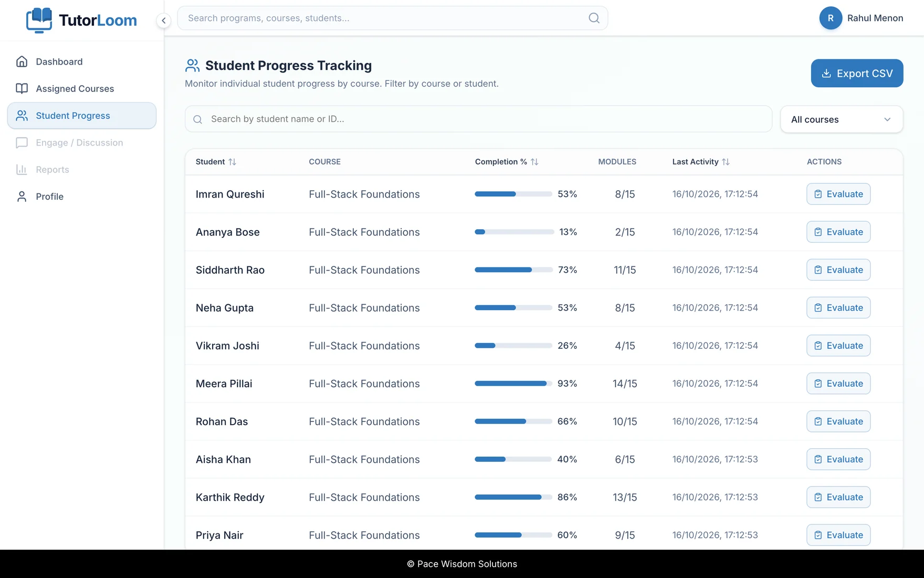Click clipboard icon in Meera Pillai's Evaluate button
This screenshot has width=924, height=578.
point(818,384)
